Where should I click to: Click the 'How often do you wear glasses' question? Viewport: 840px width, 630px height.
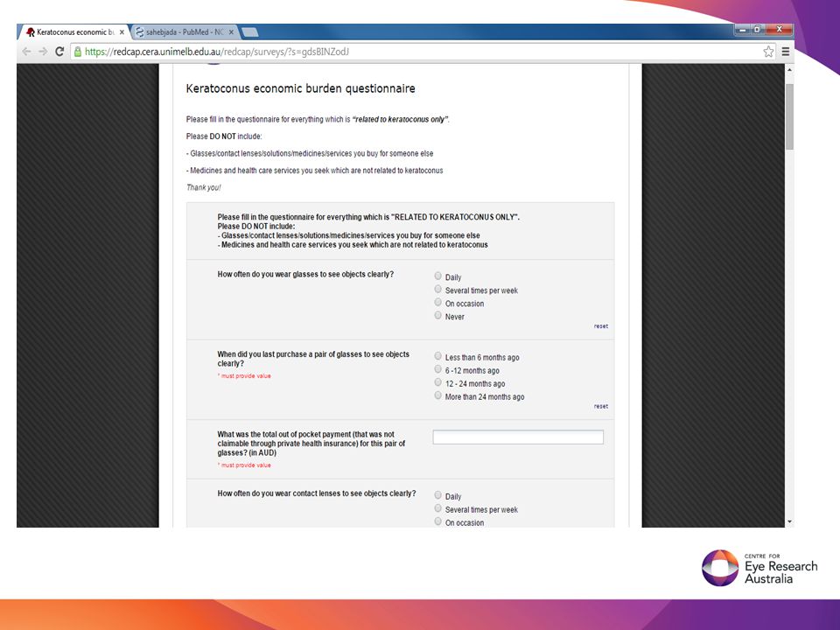(305, 274)
